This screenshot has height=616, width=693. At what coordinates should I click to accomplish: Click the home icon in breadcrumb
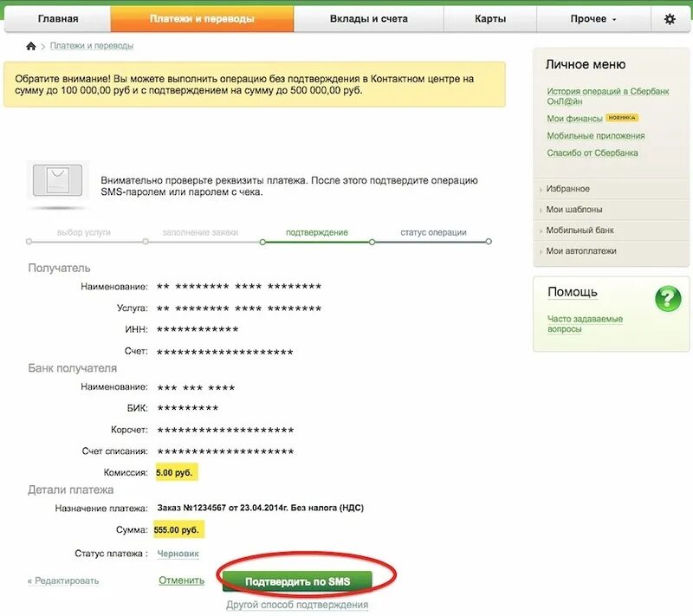31,46
